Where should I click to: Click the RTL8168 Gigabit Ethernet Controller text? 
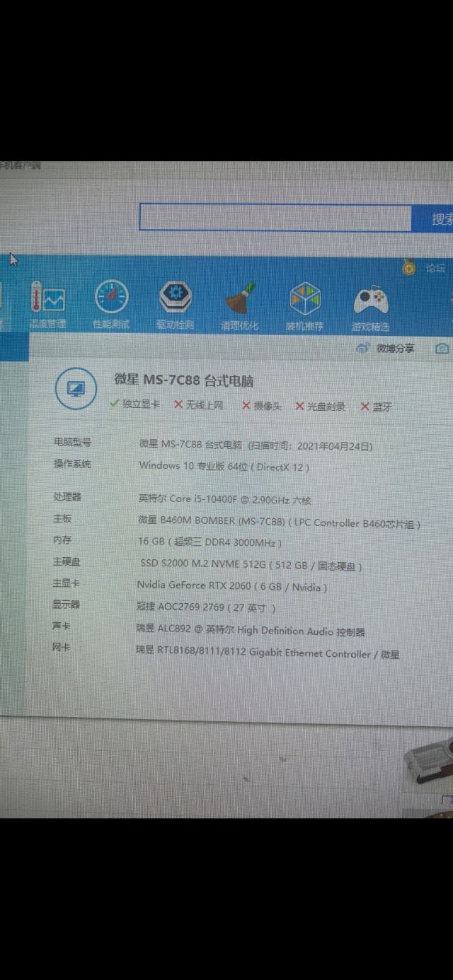(268, 653)
